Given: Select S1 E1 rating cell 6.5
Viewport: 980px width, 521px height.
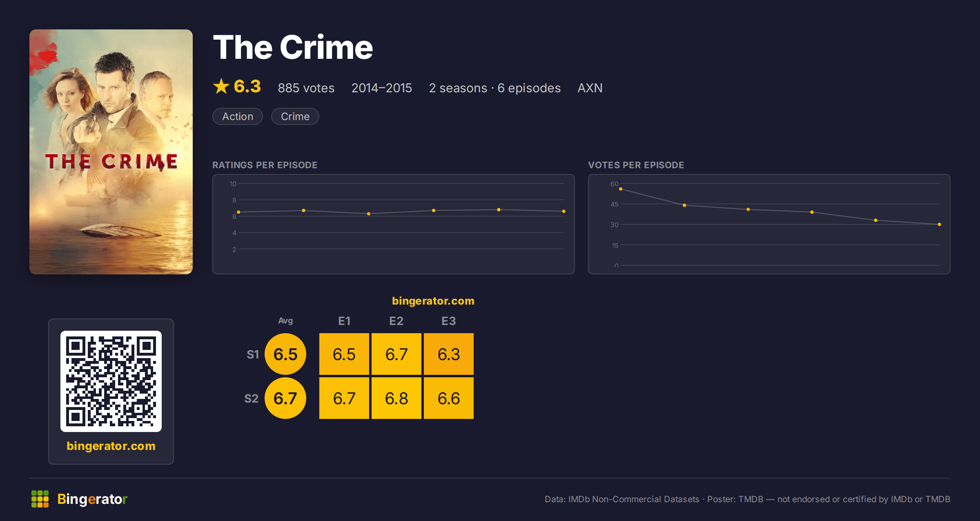Looking at the screenshot, I should click(344, 354).
